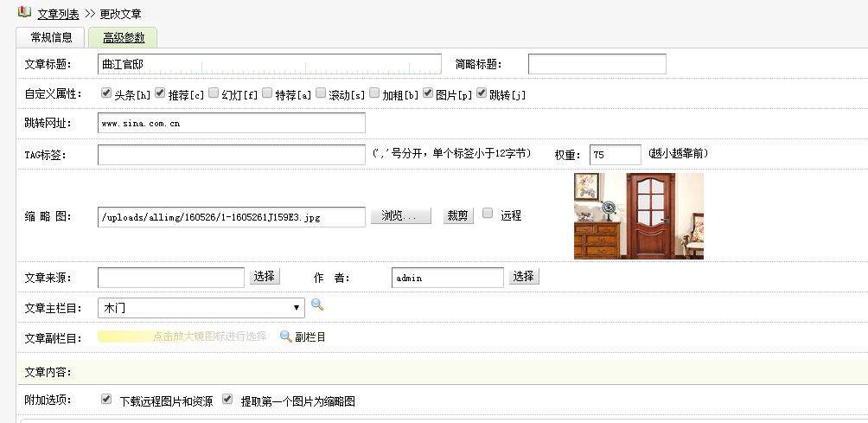Open the 文章主栏目 dropdown showing 木门

201,308
